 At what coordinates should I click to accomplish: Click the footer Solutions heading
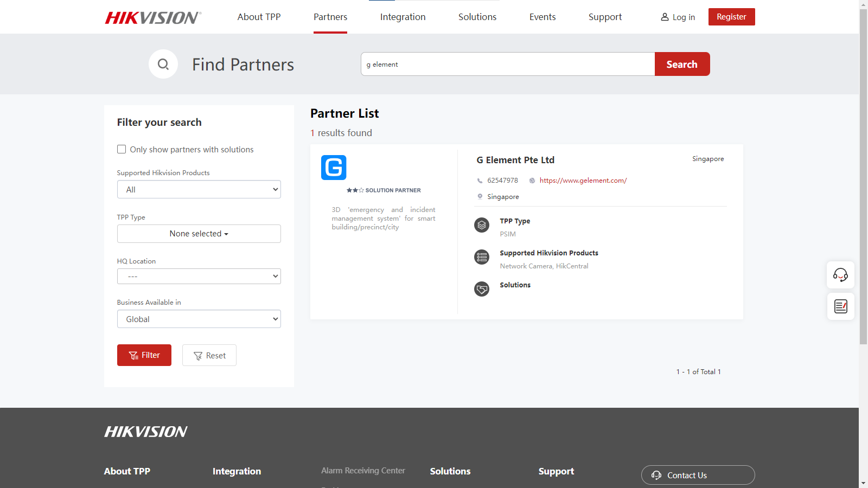(x=450, y=471)
